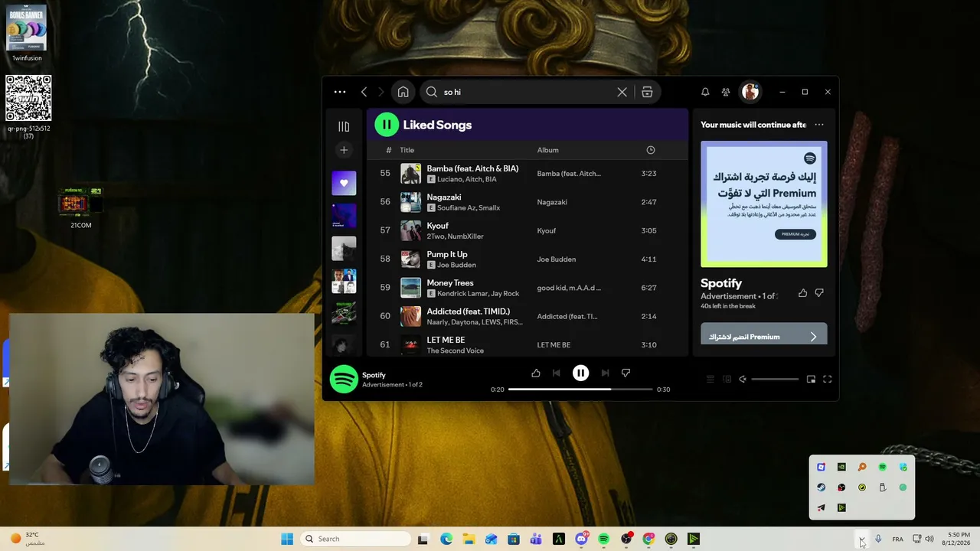This screenshot has height=551, width=980.
Task: Sort songs by Title column
Action: 407,150
